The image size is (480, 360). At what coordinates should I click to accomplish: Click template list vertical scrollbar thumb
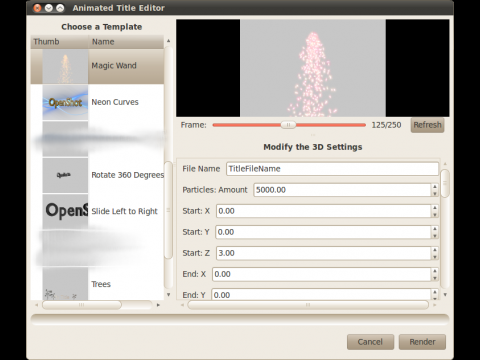(169, 210)
